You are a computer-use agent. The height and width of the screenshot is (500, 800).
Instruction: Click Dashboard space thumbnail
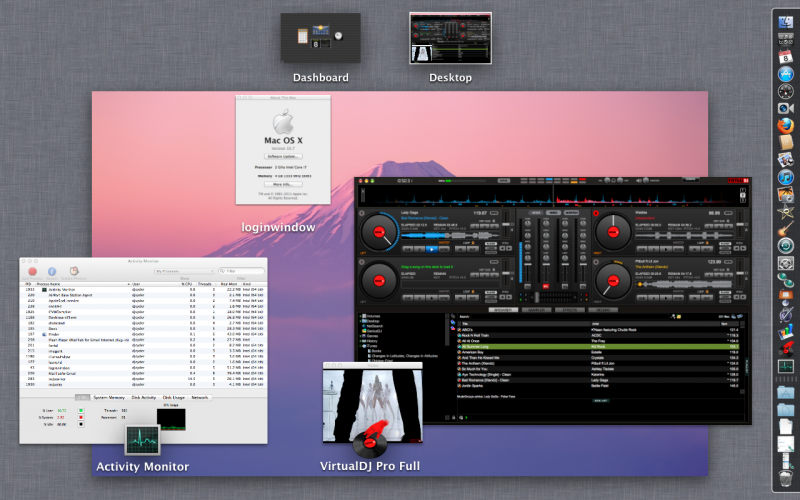pos(320,38)
